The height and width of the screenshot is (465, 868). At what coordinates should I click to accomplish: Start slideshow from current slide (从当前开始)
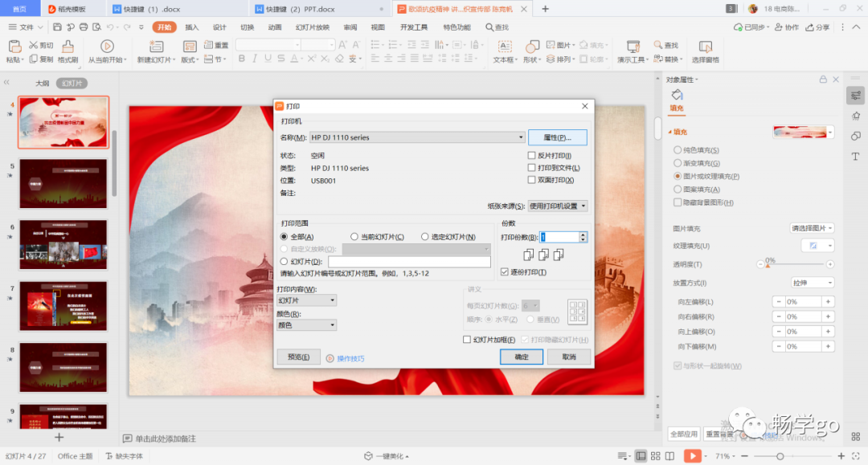[107, 47]
